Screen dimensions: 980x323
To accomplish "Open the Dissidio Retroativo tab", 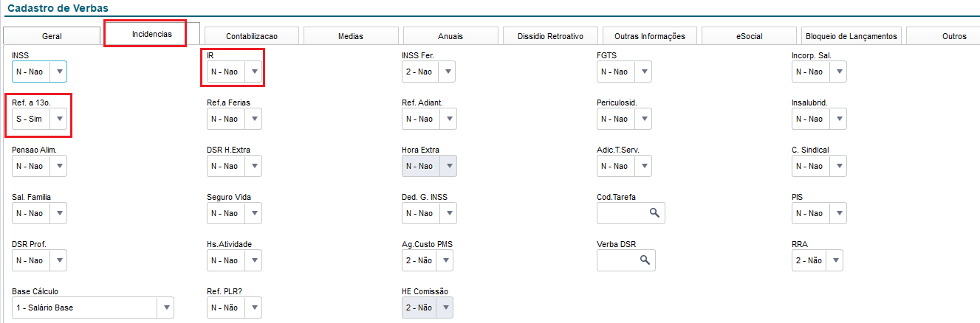I will (x=550, y=36).
